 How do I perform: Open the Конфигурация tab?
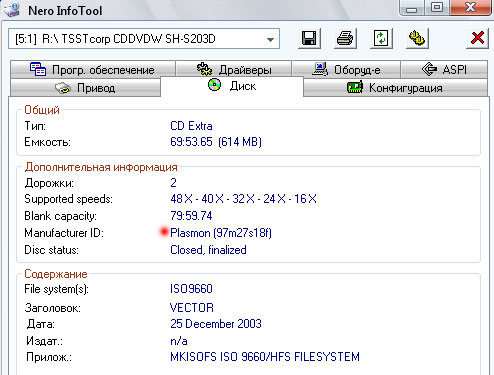[x=395, y=88]
